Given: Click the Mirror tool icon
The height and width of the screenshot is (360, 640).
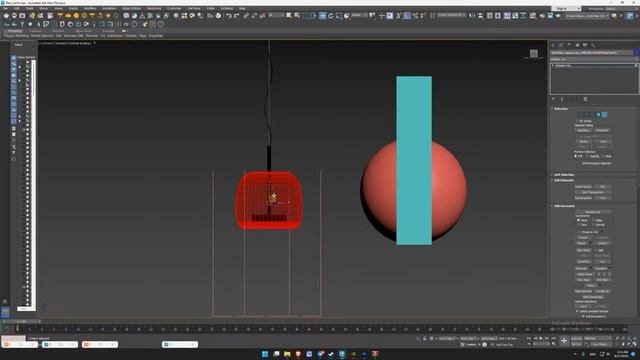Looking at the screenshot, I should tap(472, 16).
